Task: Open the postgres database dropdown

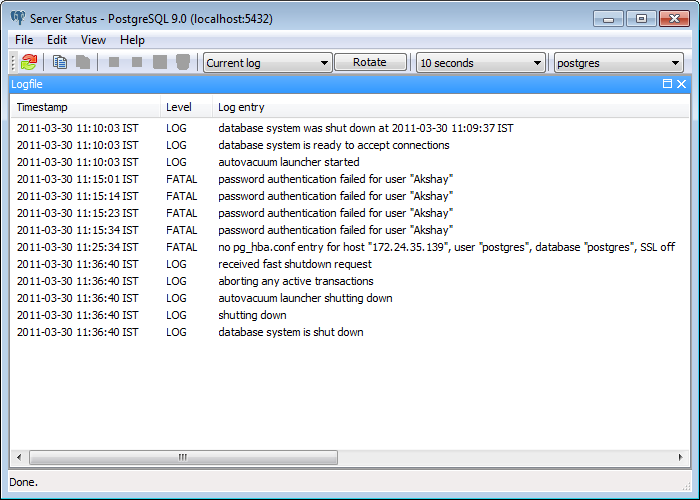Action: [618, 63]
